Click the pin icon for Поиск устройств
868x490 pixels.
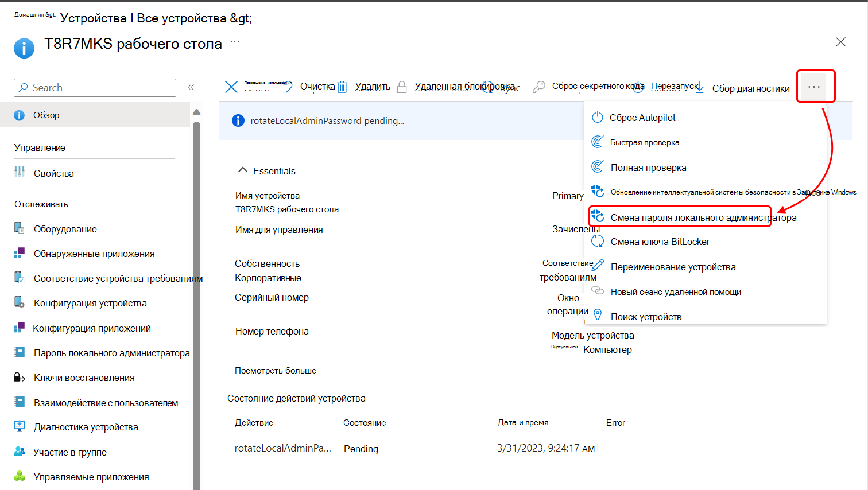(x=598, y=315)
